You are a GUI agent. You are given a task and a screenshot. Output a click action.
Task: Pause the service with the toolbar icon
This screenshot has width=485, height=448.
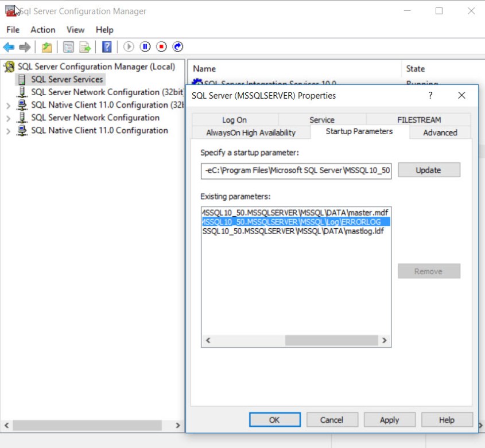(145, 47)
